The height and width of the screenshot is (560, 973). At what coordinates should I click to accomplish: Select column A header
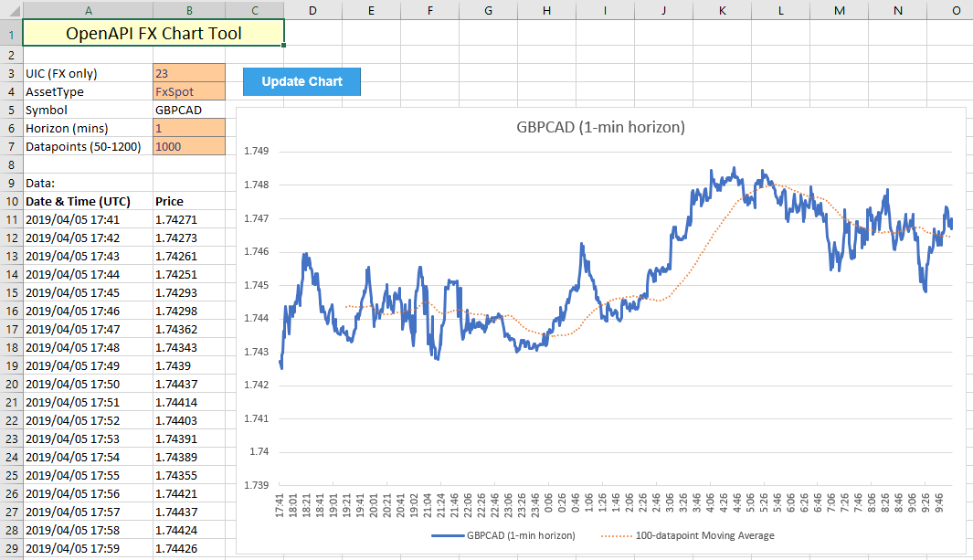(88, 10)
